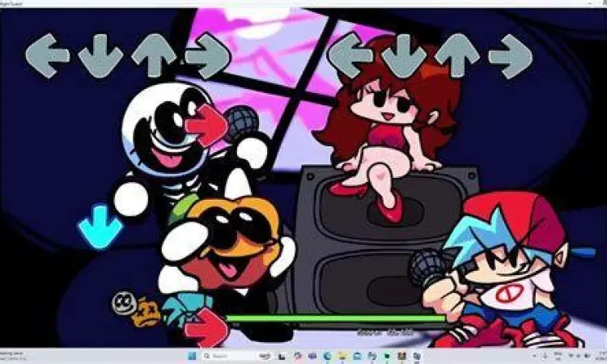Click the opponent's gray up arrow receptor
Screen dimensions: 607x364
(154, 57)
